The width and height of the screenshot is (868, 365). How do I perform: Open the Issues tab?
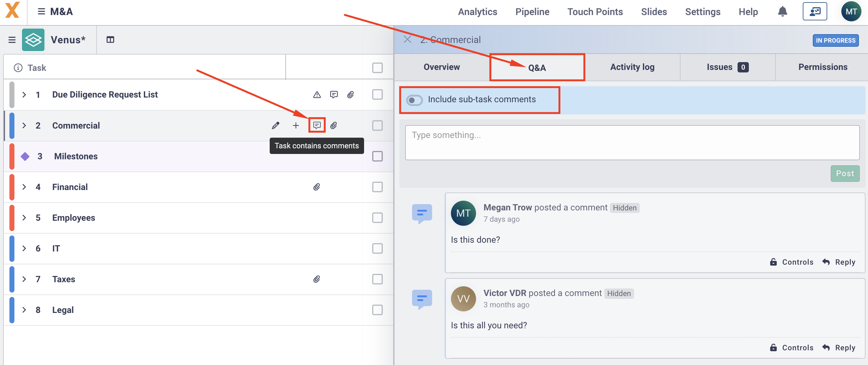click(x=728, y=67)
